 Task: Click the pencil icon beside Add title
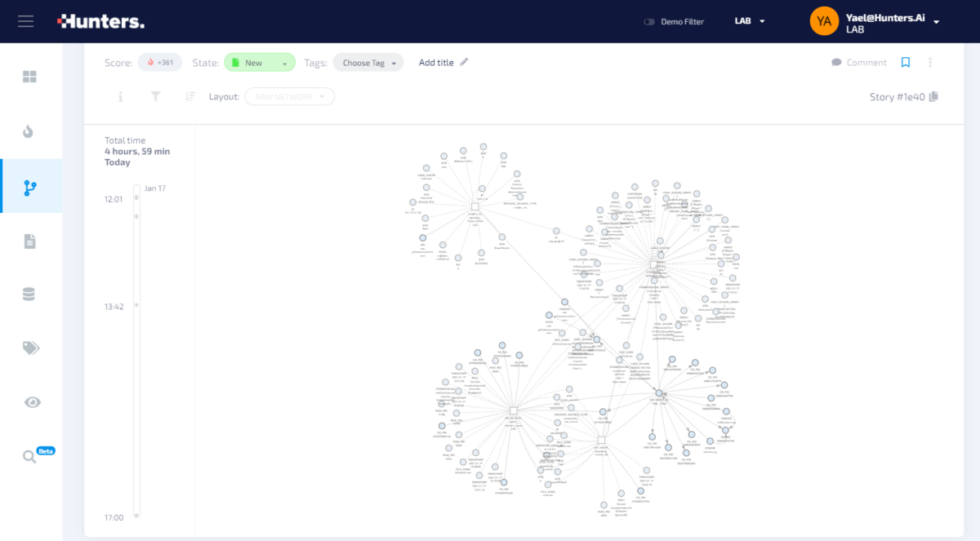(464, 62)
